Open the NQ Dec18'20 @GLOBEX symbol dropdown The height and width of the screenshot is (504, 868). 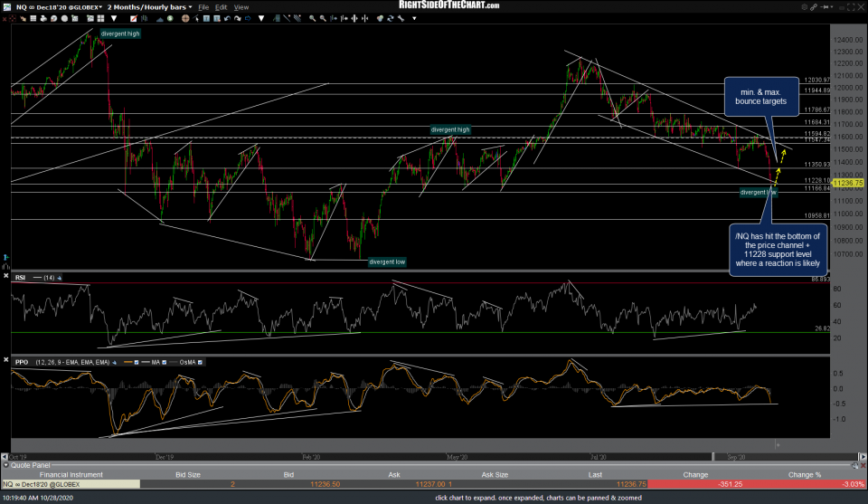coord(59,7)
